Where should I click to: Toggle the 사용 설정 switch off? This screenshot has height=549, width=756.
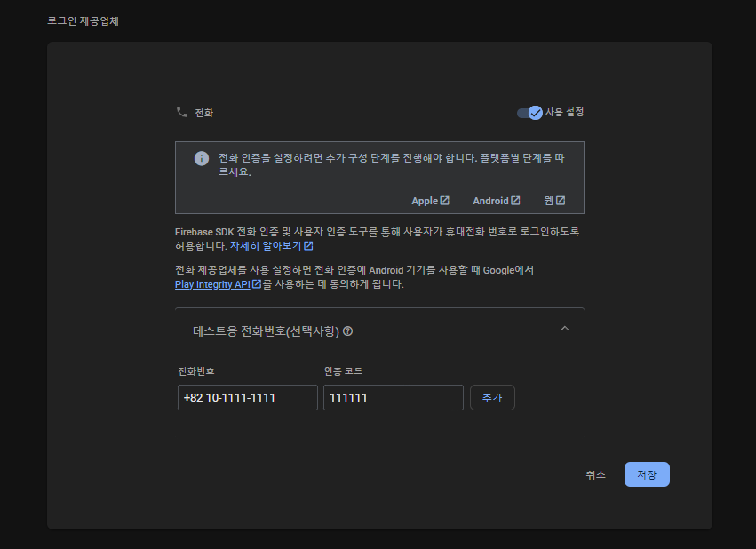pos(529,113)
